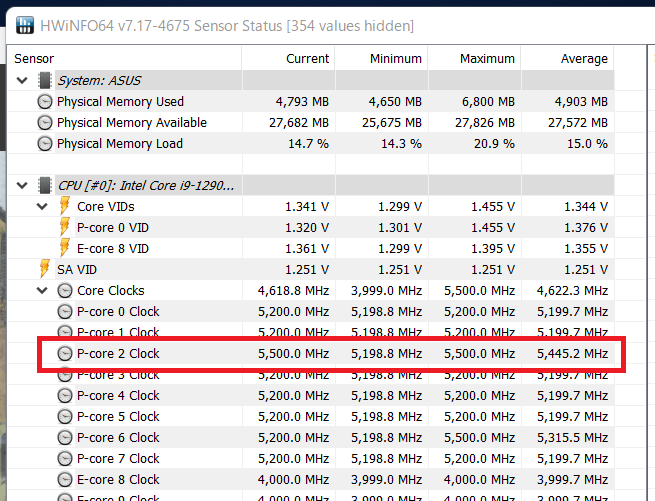This screenshot has width=655, height=501.
Task: Select the P-core 0 VID row label
Action: [113, 227]
